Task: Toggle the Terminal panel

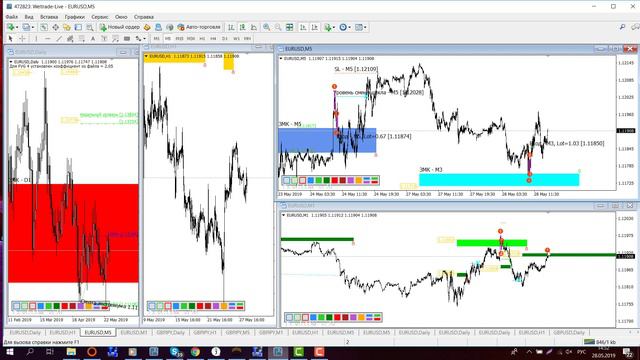Action: pyautogui.click(x=78, y=27)
